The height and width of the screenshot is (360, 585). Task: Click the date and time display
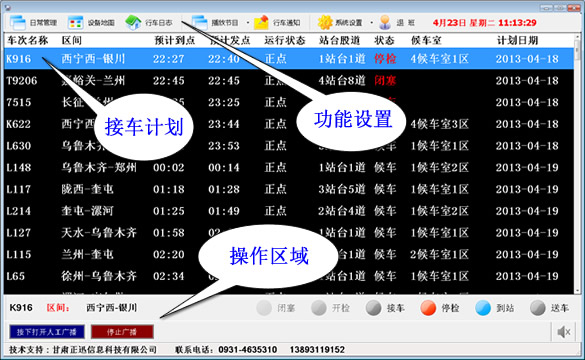coord(485,23)
